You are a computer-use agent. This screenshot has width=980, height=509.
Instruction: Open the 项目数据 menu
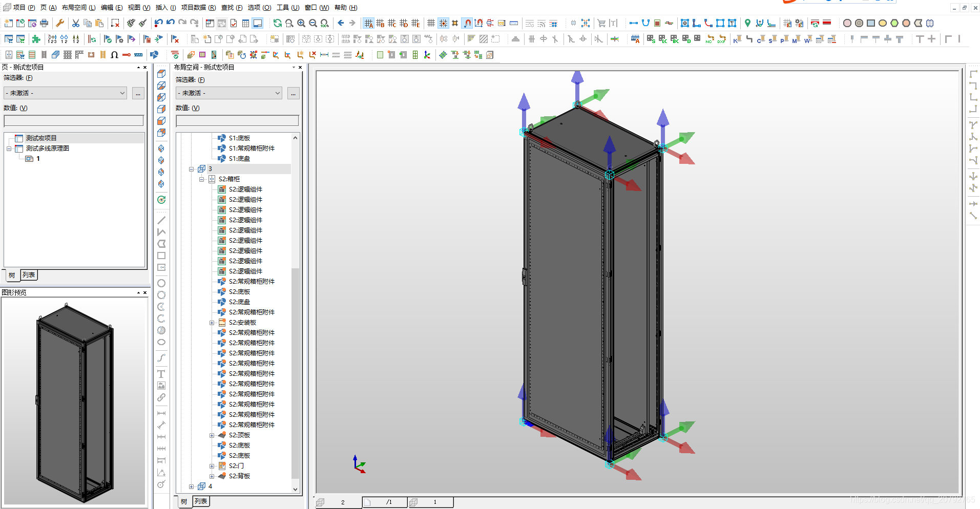point(198,8)
